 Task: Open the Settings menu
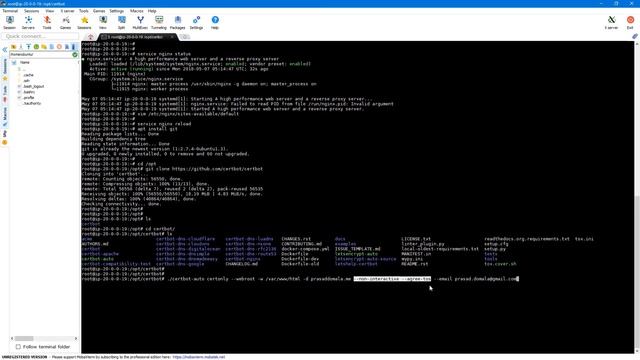(117, 11)
